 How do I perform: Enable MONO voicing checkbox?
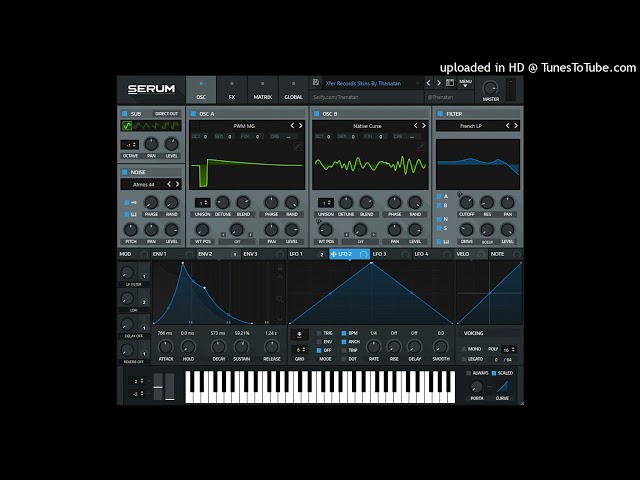point(464,349)
